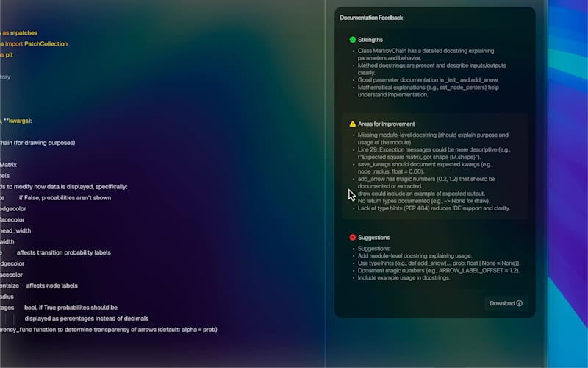
Task: Click 'Use type hints' suggestion line
Action: 439,263
